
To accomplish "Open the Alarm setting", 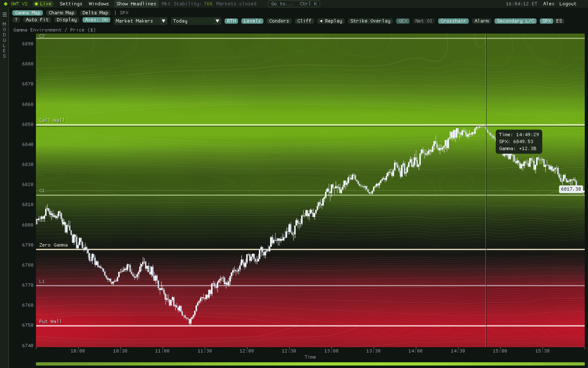I will click(x=482, y=21).
